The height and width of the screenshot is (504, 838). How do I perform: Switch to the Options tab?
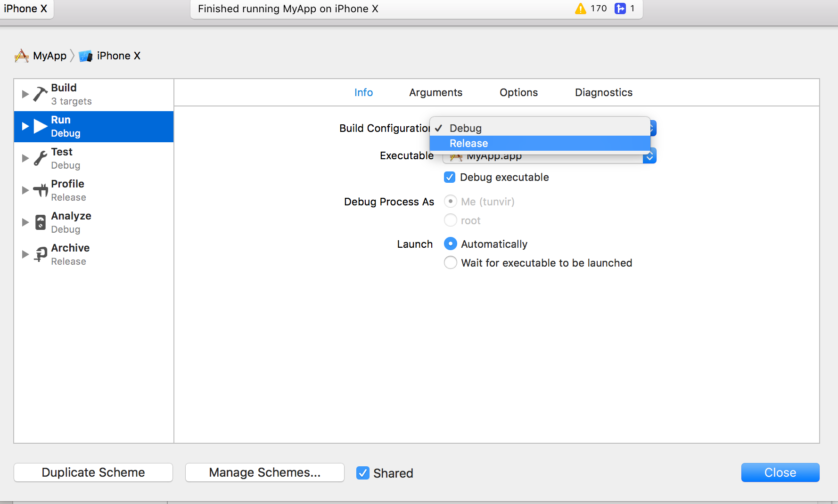pyautogui.click(x=518, y=92)
